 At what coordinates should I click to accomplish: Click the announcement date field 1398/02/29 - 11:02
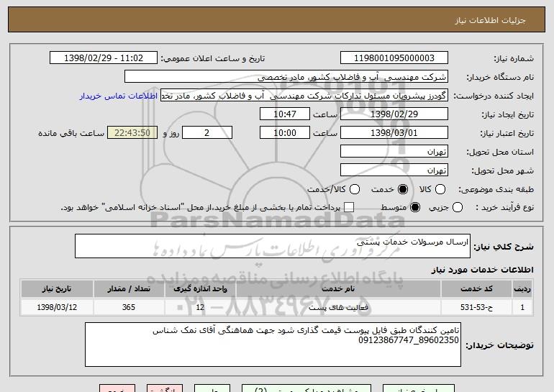(104, 58)
